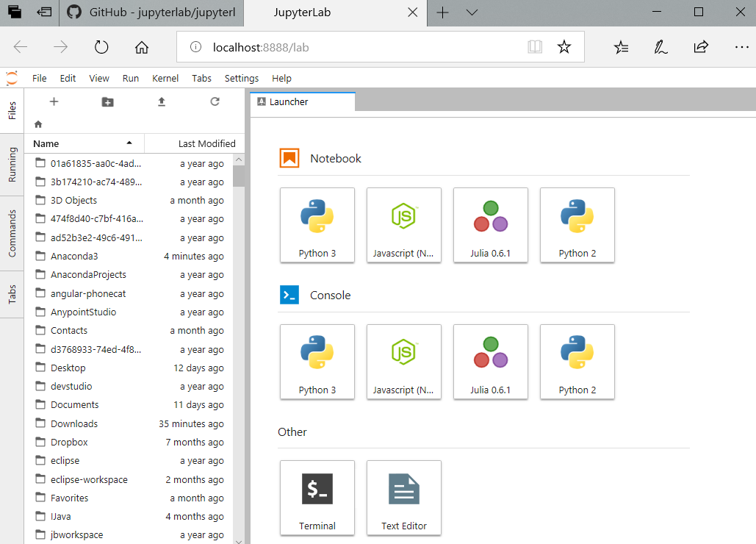This screenshot has height=544, width=756.
Task: Open a new browser tab
Action: pyautogui.click(x=442, y=12)
